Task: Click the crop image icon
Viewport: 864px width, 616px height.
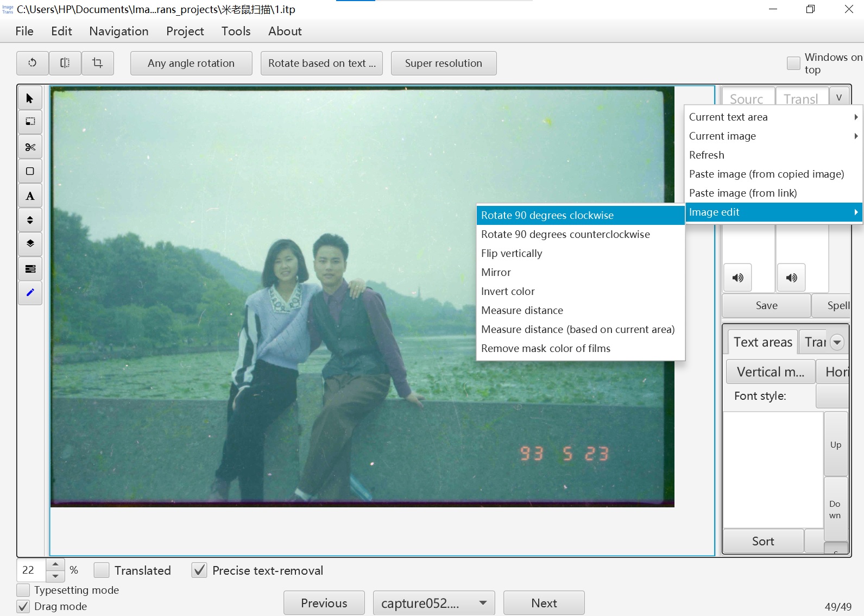Action: [x=98, y=63]
